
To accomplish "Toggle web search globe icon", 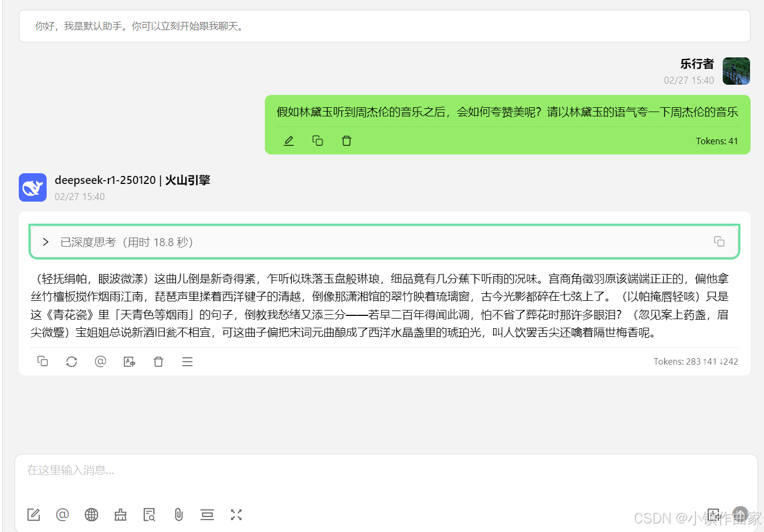I will (x=92, y=515).
